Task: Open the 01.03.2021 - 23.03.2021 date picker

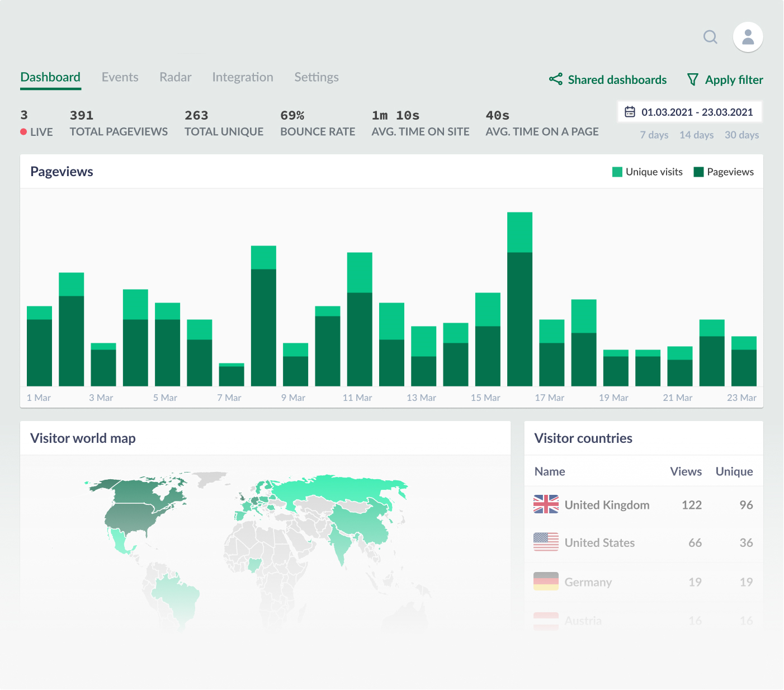Action: click(690, 112)
